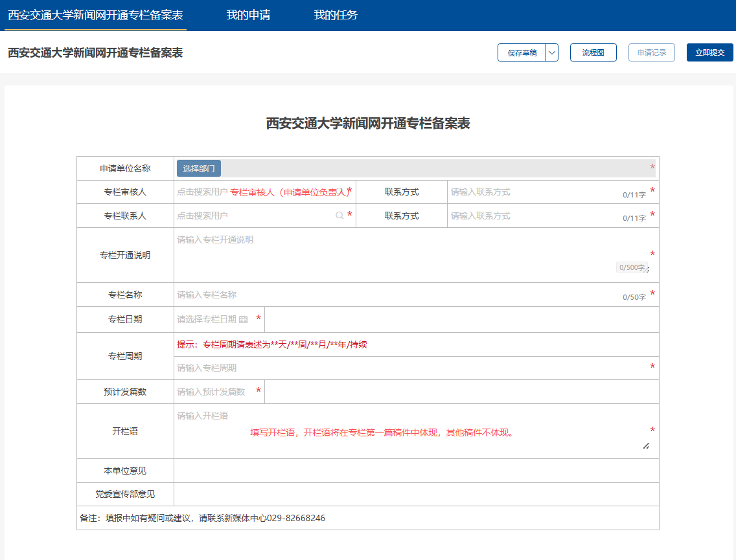Grab the resize handle of 开栏语 textarea
Screen dimensions: 736x560
click(646, 445)
